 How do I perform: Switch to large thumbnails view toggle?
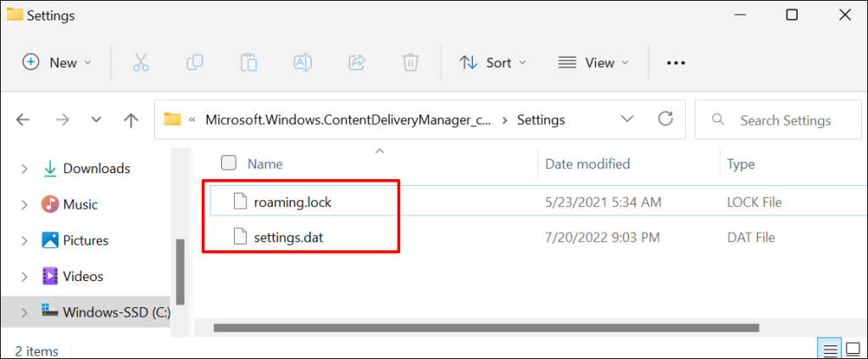tap(852, 349)
